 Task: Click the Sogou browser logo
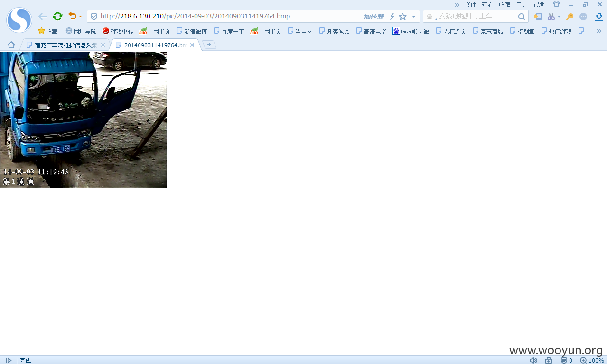19,20
